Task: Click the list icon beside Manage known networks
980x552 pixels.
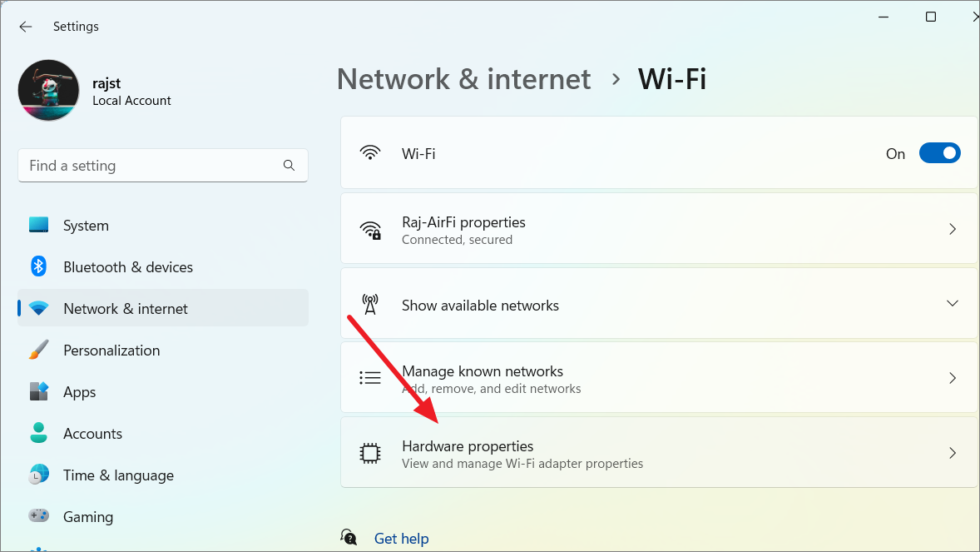Action: click(x=370, y=377)
